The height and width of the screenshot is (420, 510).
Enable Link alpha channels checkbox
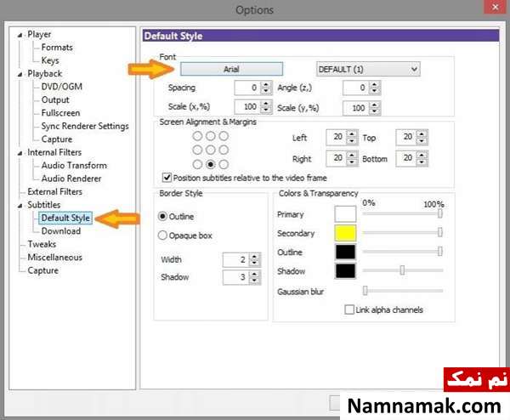349,309
